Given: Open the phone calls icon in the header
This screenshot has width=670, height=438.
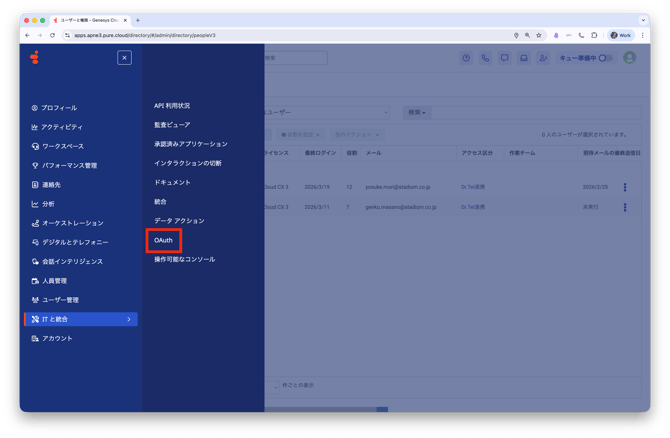Looking at the screenshot, I should click(x=485, y=58).
